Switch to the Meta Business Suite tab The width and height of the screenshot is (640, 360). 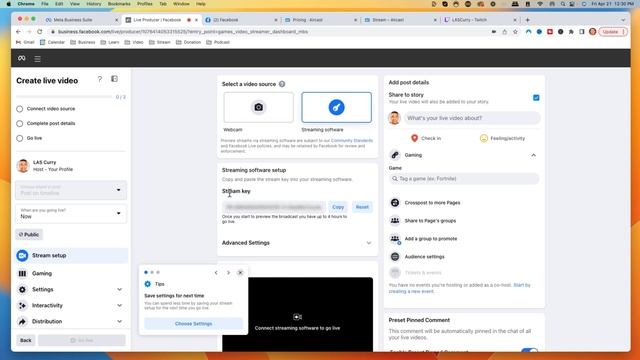82,20
